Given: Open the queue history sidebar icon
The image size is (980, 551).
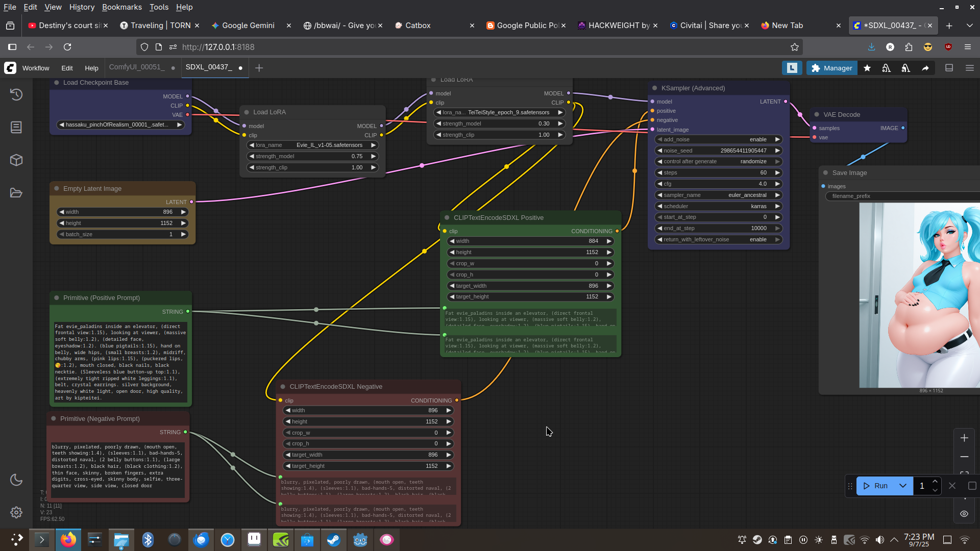Looking at the screenshot, I should [x=16, y=94].
